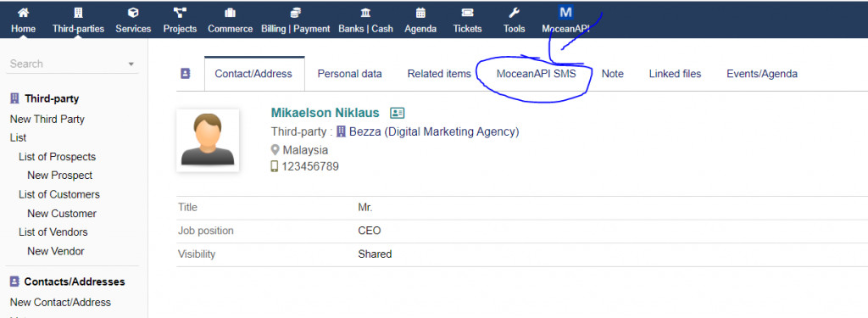868x318 pixels.
Task: Switch to the Linked files tab
Action: pyautogui.click(x=675, y=74)
